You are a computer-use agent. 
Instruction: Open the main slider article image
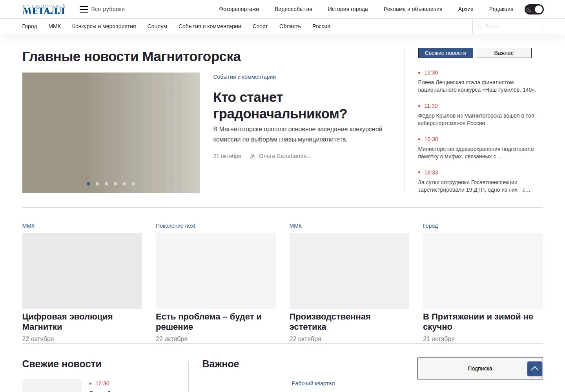111,133
